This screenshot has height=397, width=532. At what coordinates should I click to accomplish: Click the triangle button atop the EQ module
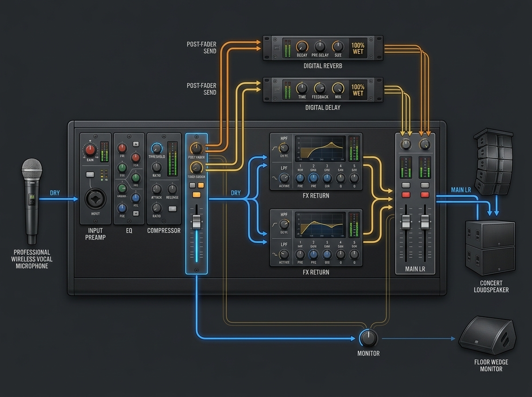tap(136, 144)
